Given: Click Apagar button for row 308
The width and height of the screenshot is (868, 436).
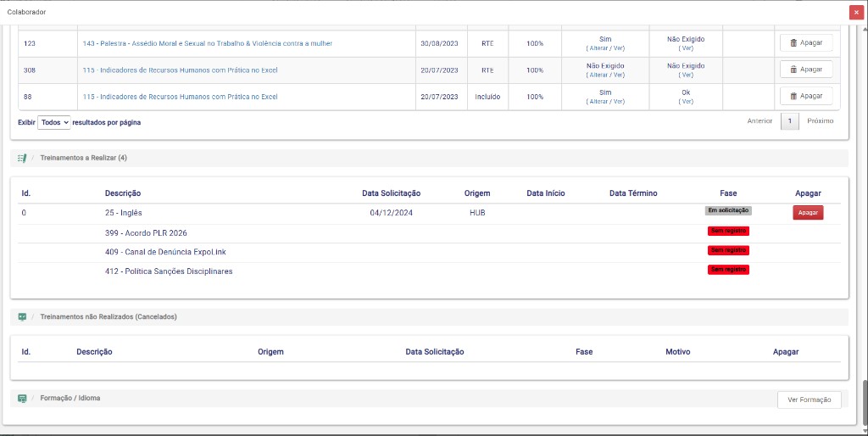Looking at the screenshot, I should point(806,70).
